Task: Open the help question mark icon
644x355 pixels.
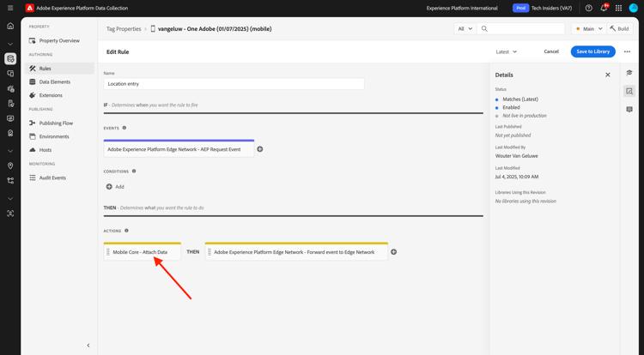Action: click(588, 8)
